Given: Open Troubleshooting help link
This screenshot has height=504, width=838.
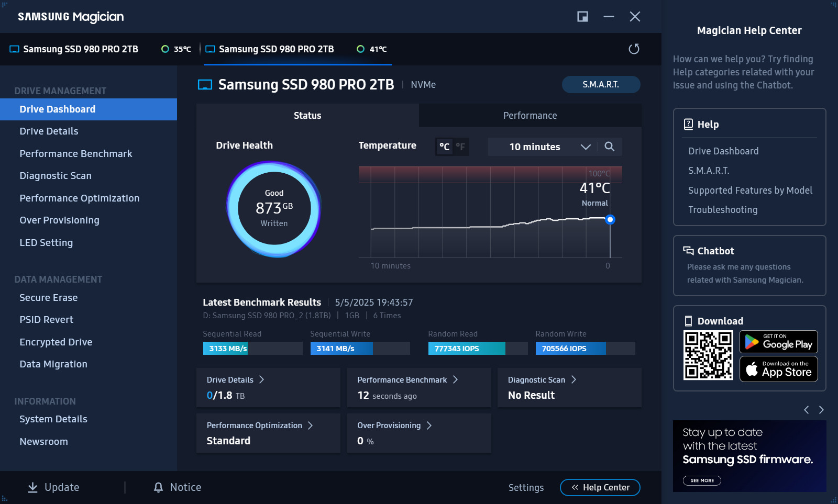Looking at the screenshot, I should coord(723,210).
